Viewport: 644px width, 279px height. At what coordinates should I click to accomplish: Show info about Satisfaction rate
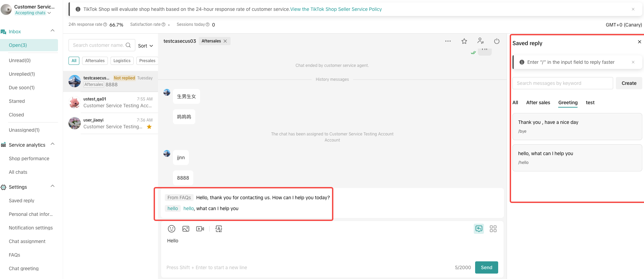[x=163, y=24]
